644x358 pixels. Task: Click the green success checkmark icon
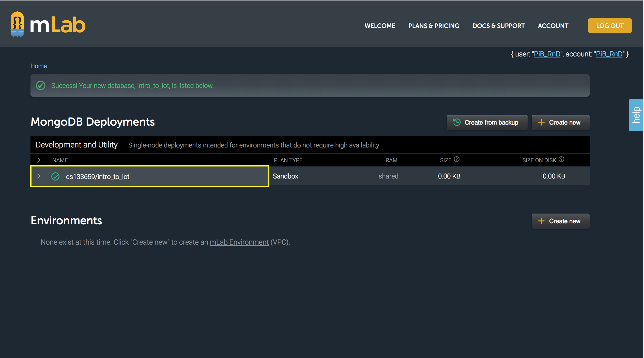[41, 86]
